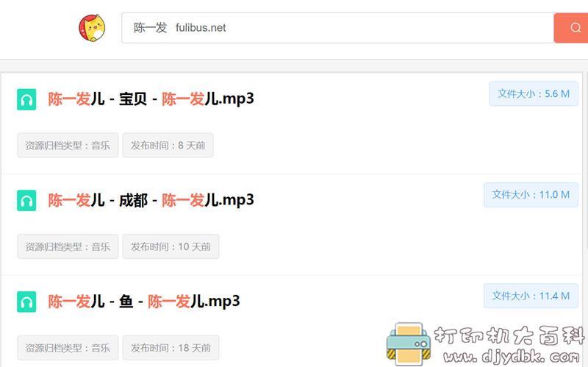Click 资源归档类型：音乐 tag under 宝贝

coord(68,145)
